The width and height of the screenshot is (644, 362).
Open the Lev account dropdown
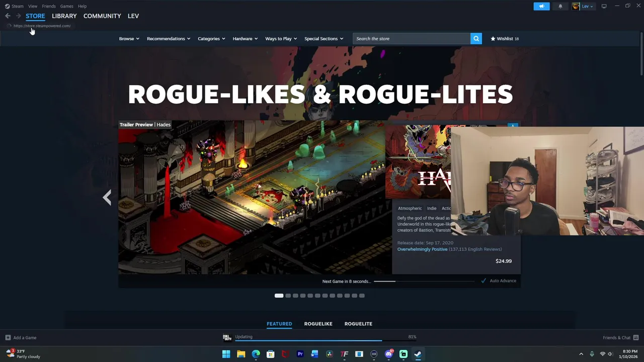[587, 6]
